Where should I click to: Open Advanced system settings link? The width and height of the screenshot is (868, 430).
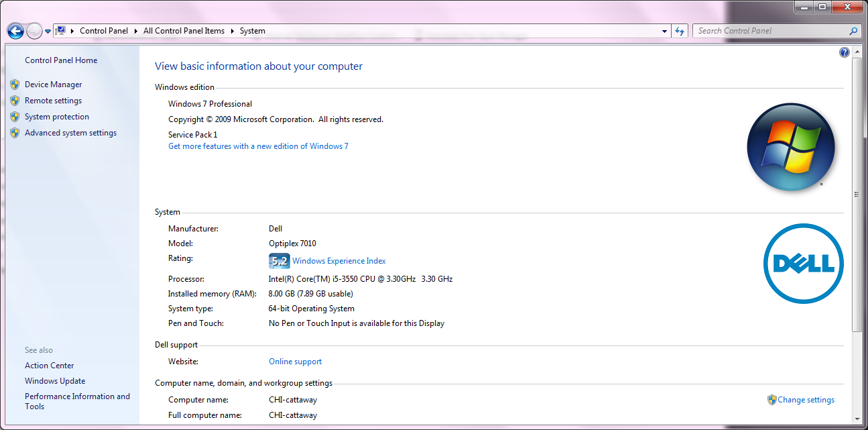pyautogui.click(x=70, y=133)
